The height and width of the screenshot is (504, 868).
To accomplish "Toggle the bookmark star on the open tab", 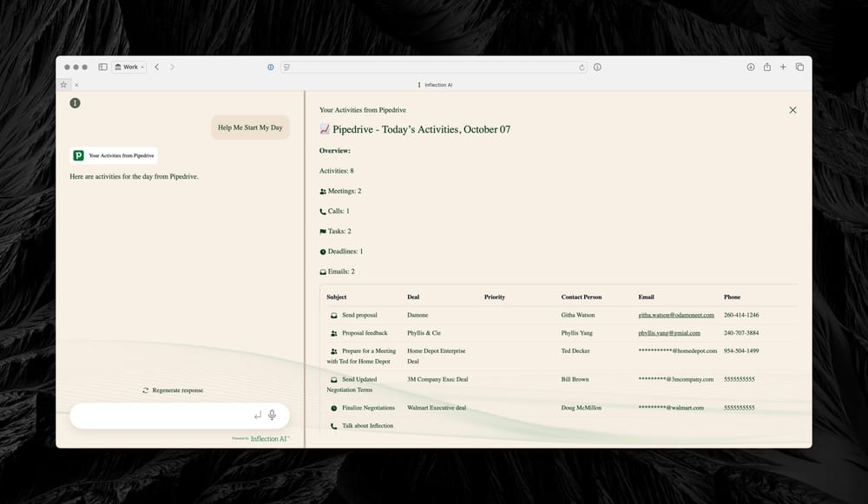I will (62, 84).
